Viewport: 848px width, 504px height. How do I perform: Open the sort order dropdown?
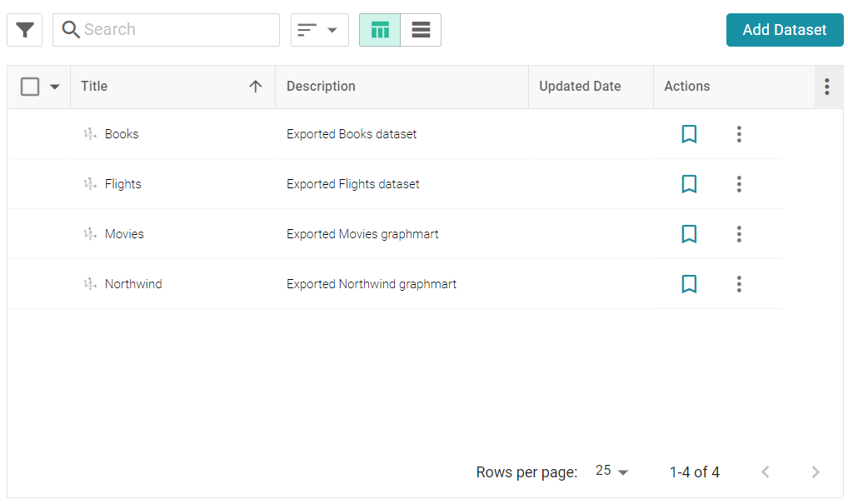pyautogui.click(x=319, y=30)
